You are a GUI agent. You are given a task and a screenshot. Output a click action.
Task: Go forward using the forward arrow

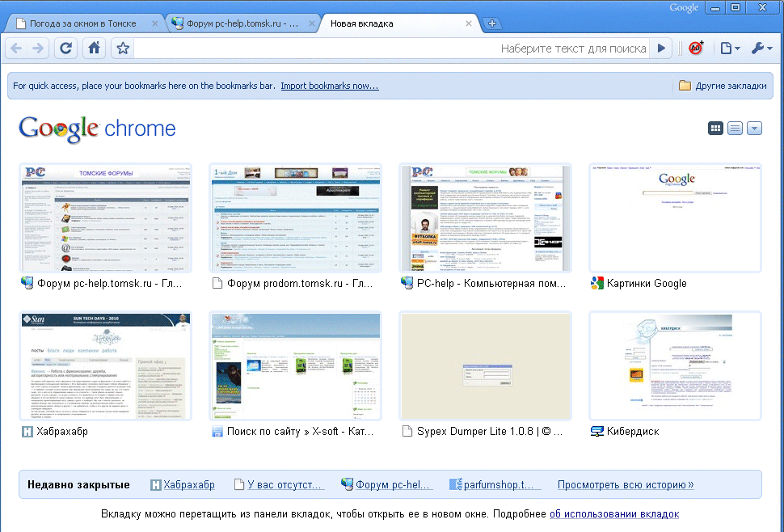[37, 49]
